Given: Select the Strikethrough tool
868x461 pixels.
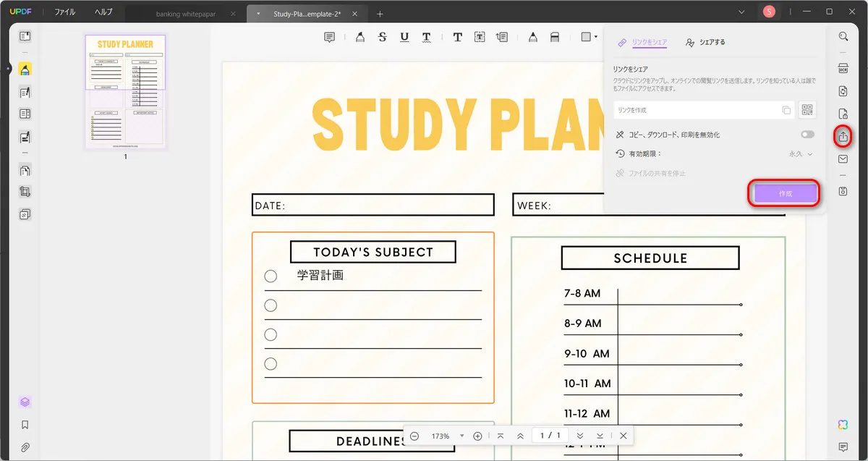Looking at the screenshot, I should (382, 37).
